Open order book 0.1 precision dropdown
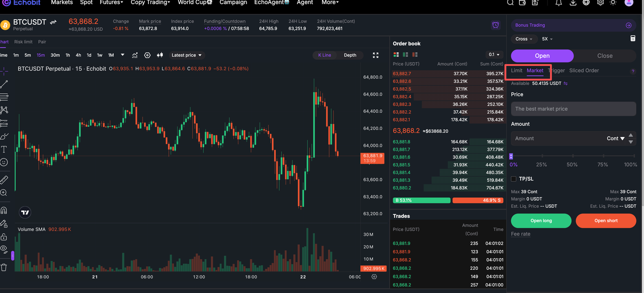The image size is (644, 293). coord(494,54)
